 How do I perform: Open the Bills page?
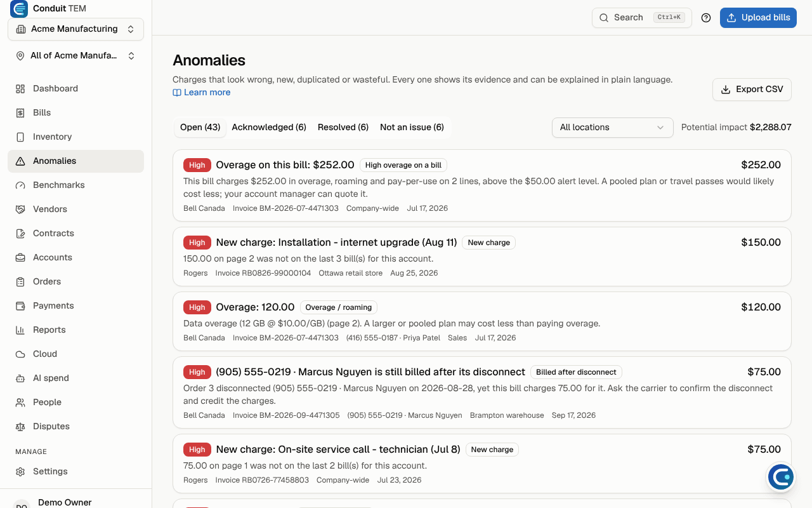(76, 113)
